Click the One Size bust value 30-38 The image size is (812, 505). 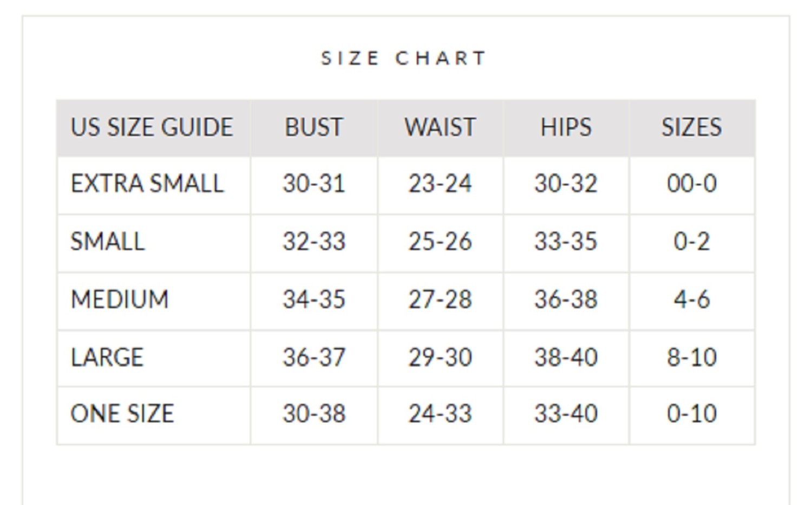pos(314,414)
